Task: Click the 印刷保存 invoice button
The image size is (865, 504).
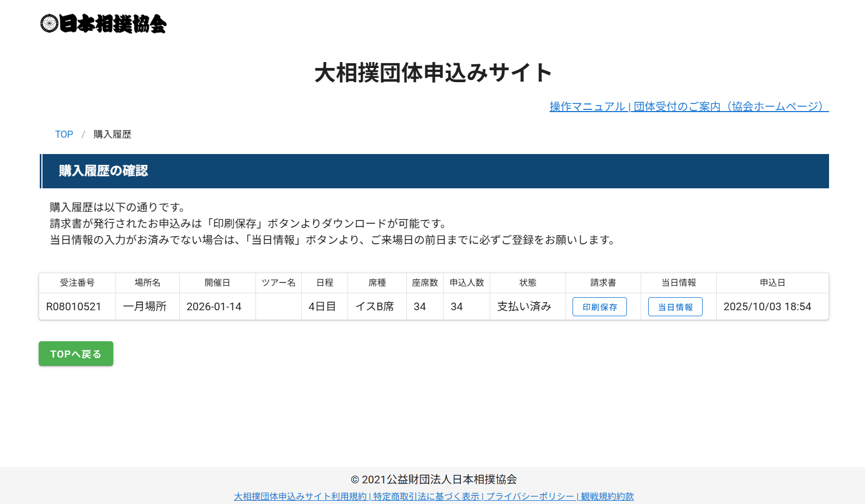Action: click(x=599, y=307)
